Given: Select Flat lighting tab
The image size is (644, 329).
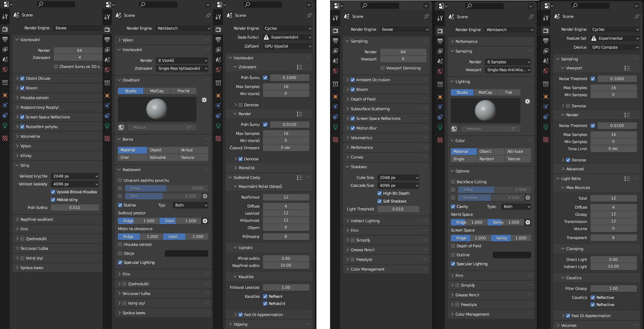Looking at the screenshot, I should (x=509, y=92).
